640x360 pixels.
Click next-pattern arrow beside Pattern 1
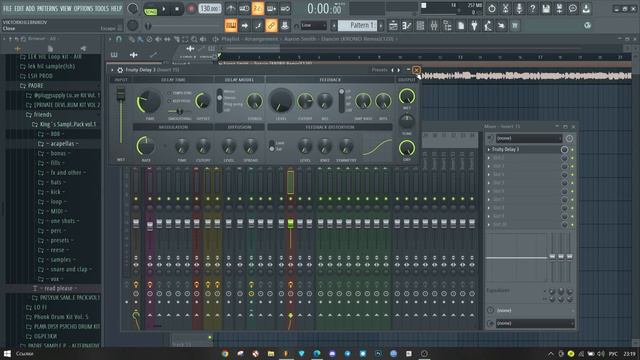pyautogui.click(x=381, y=26)
